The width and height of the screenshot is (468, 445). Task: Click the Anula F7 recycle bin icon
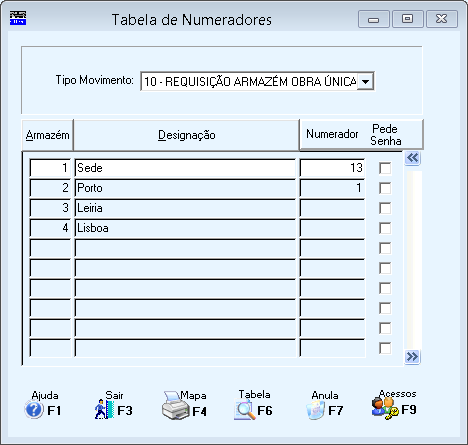pos(315,410)
